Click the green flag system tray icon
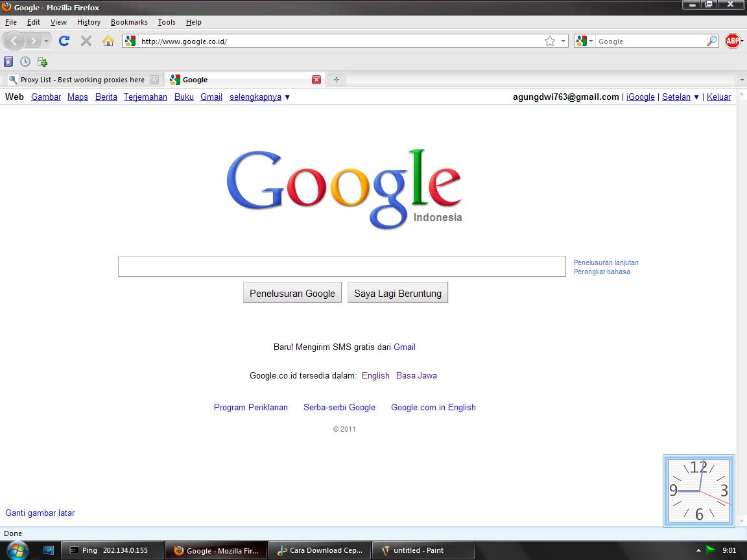Screen dimensions: 747x560 pyautogui.click(x=710, y=550)
